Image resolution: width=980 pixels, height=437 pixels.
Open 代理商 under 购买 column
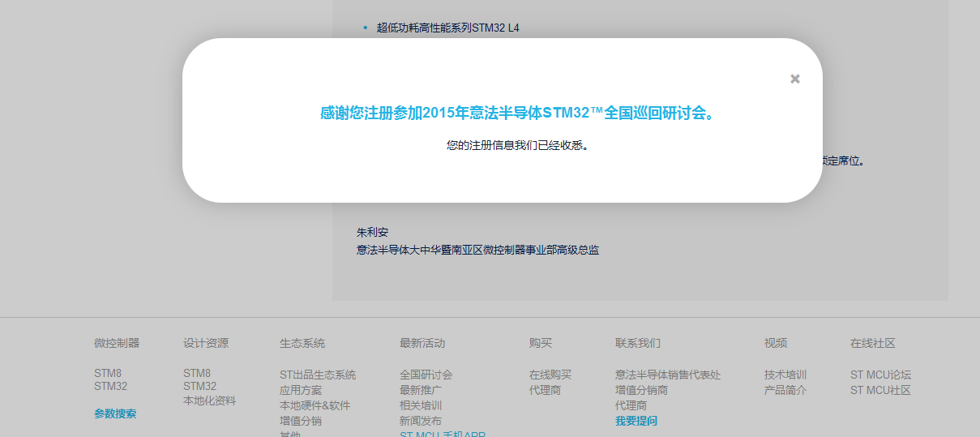click(545, 391)
